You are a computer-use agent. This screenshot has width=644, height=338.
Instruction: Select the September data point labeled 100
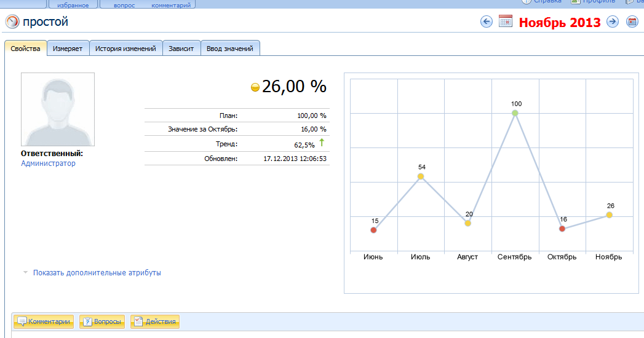click(x=515, y=113)
